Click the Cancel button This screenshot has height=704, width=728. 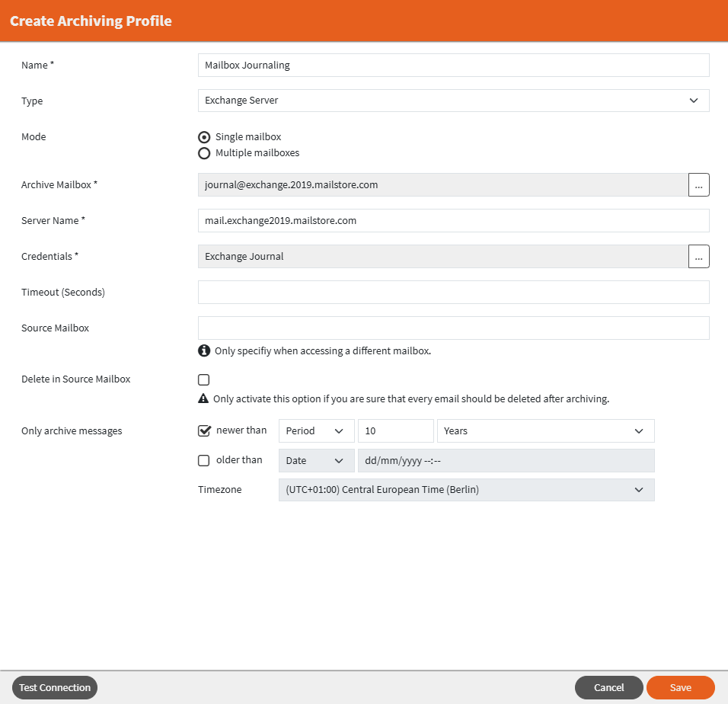608,688
